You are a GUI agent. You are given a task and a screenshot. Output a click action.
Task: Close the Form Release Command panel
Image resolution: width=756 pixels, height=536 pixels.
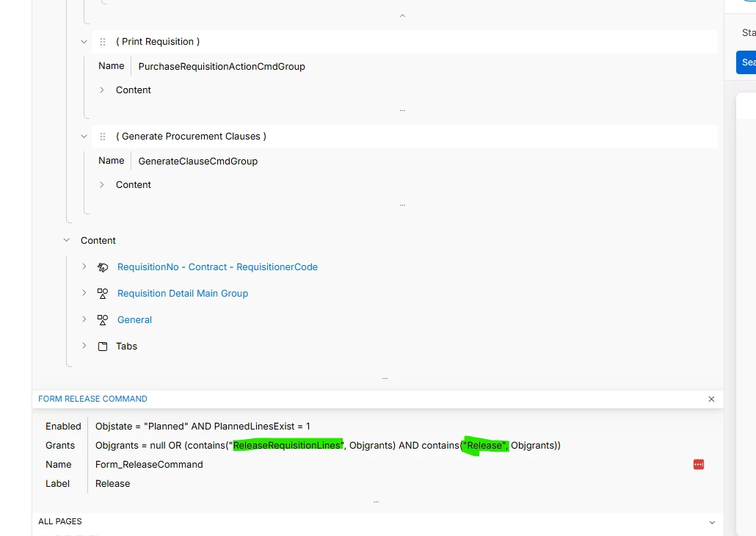tap(711, 399)
